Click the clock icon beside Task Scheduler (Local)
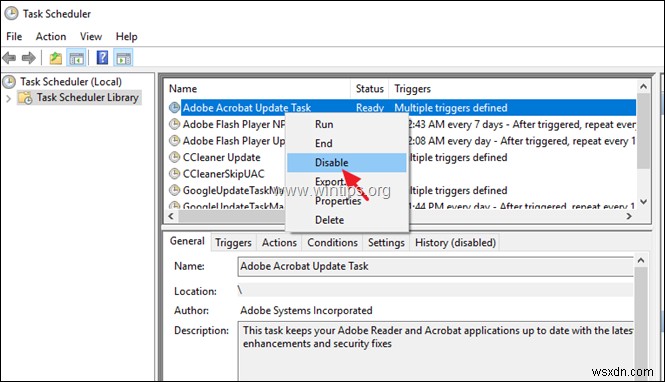 [9, 81]
